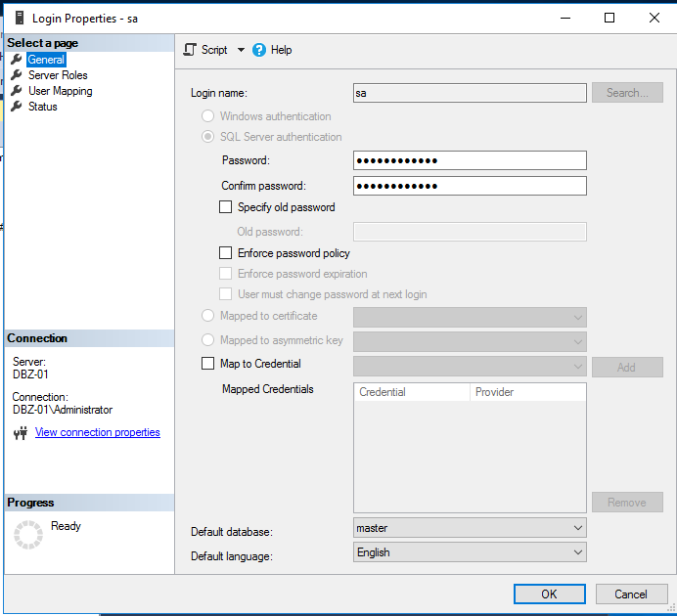Click the Login name field
Image resolution: width=677 pixels, height=616 pixels.
click(x=470, y=93)
